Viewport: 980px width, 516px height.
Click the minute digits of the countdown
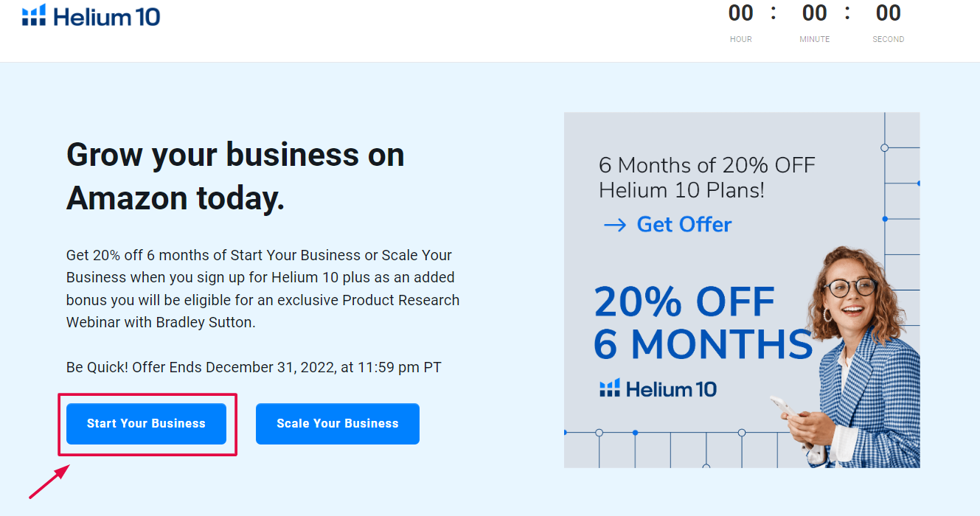point(814,13)
